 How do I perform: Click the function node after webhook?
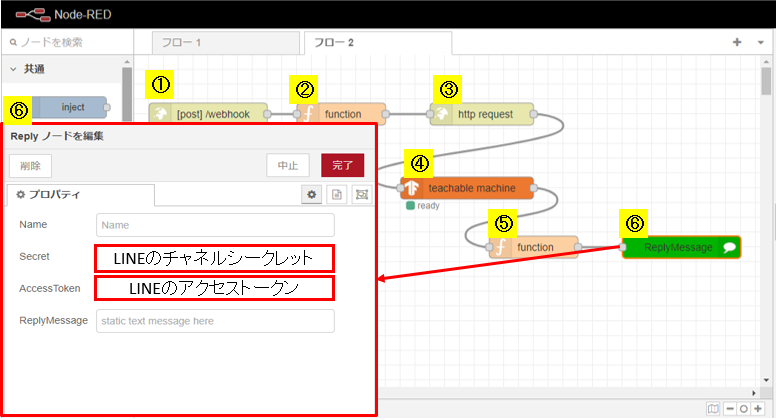click(341, 114)
